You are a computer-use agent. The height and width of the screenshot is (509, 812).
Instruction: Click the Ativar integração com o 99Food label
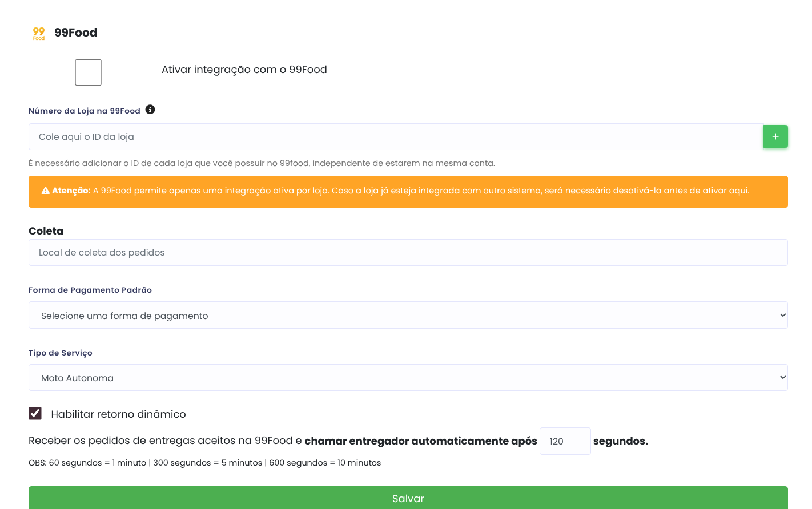244,70
